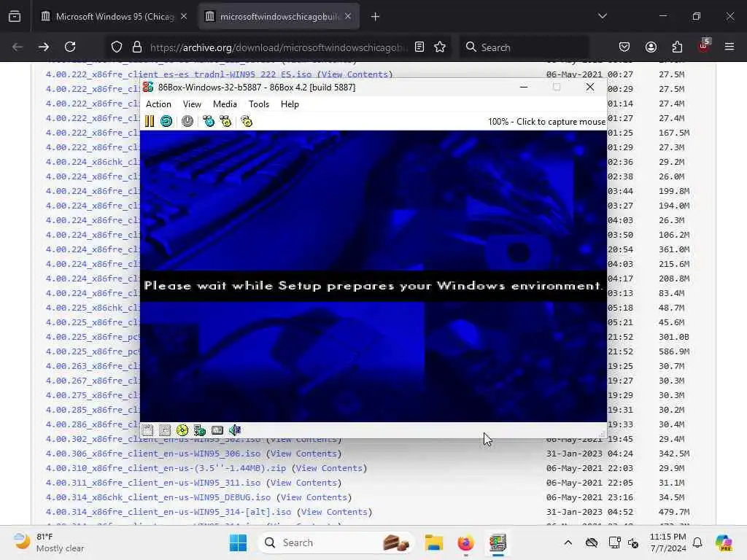Go back one page in Firefox
Image resolution: width=747 pixels, height=560 pixels.
[18, 47]
